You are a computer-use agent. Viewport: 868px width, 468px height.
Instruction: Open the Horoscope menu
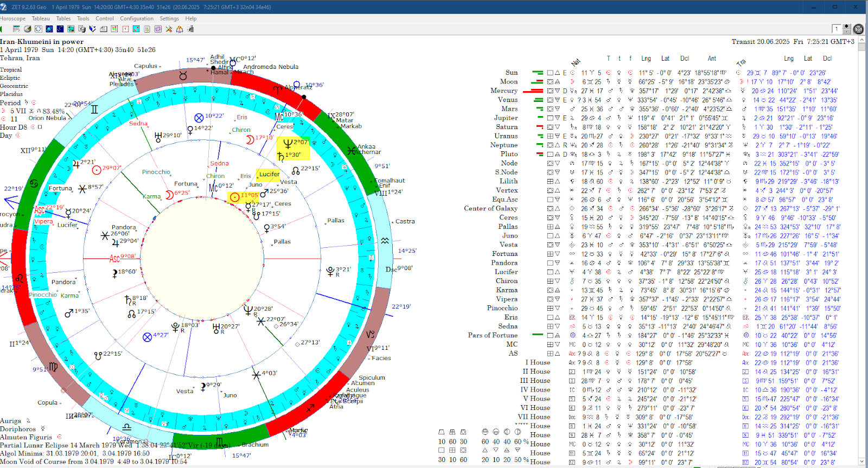tap(12, 18)
